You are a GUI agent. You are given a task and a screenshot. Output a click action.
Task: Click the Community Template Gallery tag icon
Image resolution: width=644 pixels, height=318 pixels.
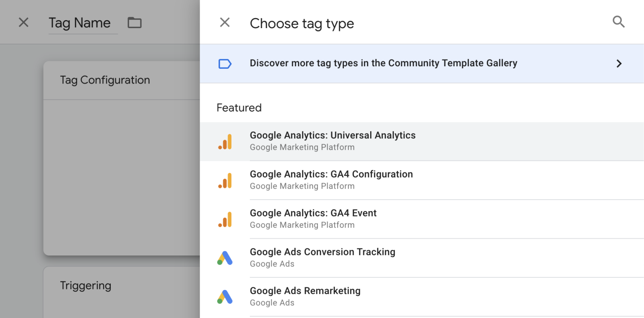pos(225,63)
